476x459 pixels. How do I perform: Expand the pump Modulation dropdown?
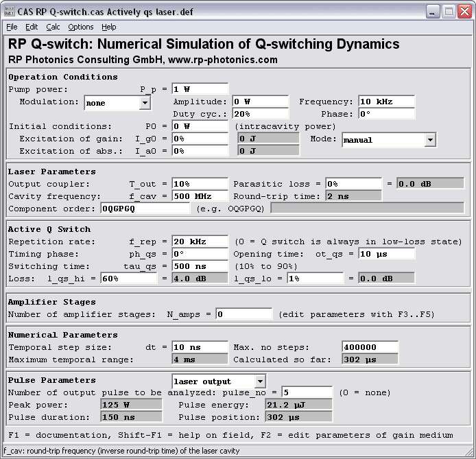coord(145,103)
